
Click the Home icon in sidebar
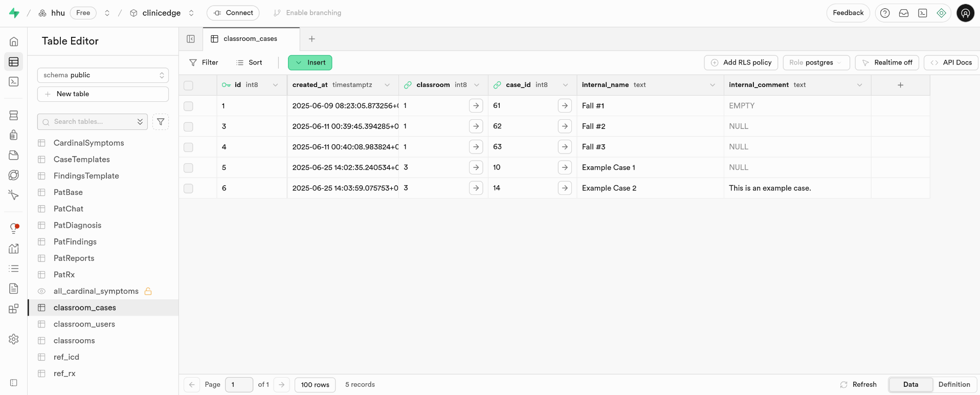tap(14, 41)
